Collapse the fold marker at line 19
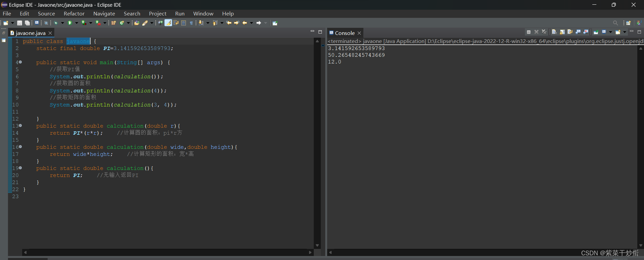The width and height of the screenshot is (644, 260). [20, 168]
